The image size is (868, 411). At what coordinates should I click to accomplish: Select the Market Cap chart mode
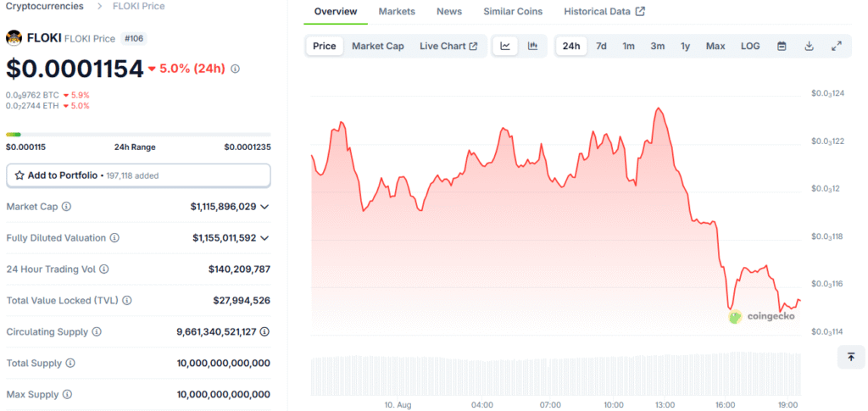(377, 46)
